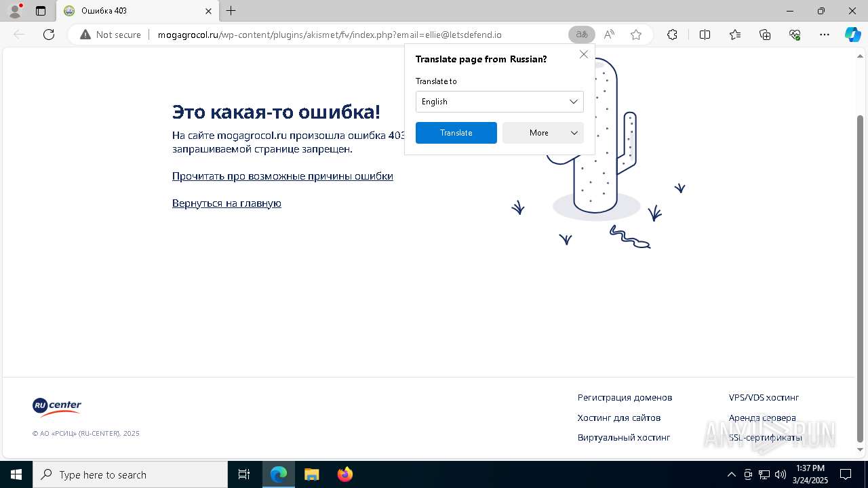868x488 pixels.
Task: Open the notification center icon
Action: 846,474
